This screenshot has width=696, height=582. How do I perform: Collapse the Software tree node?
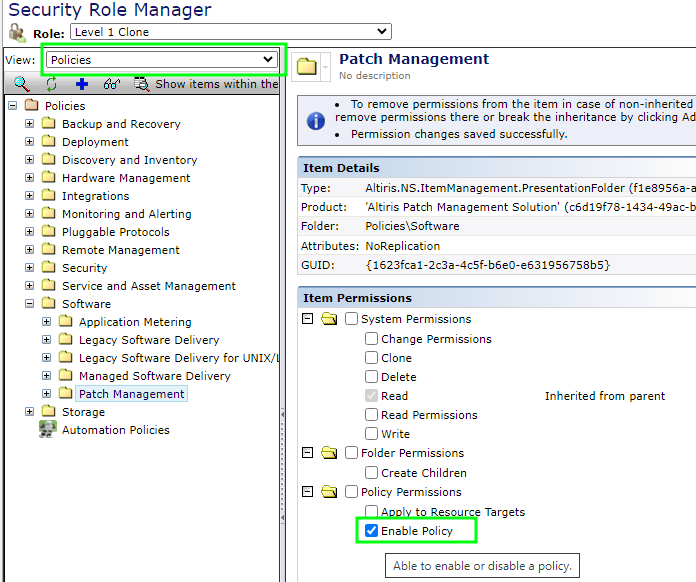pos(30,304)
